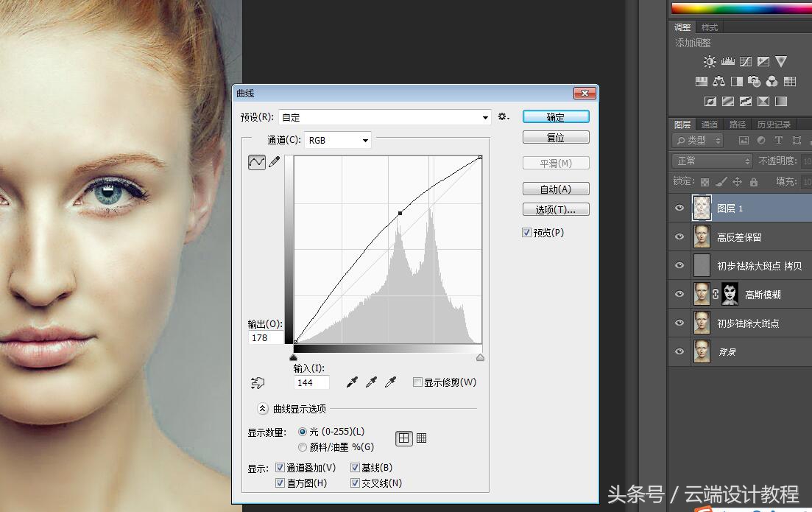Hide the 高斯模糊 layer

679,295
